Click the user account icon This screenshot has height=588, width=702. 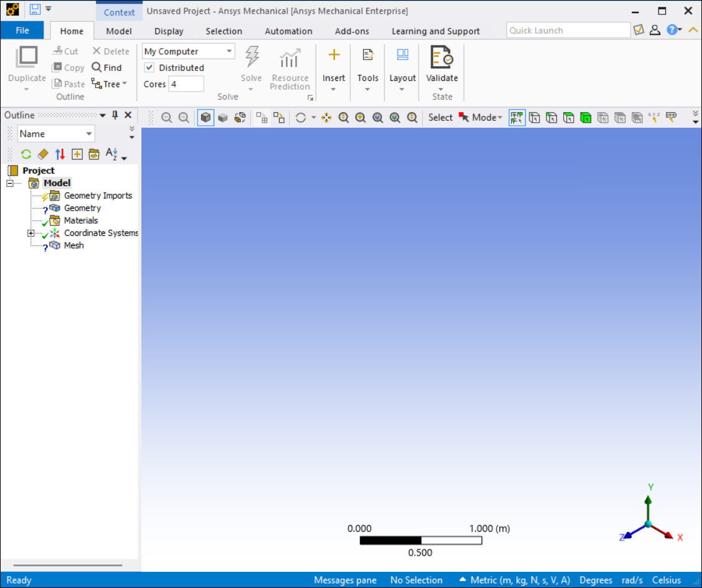(x=655, y=30)
